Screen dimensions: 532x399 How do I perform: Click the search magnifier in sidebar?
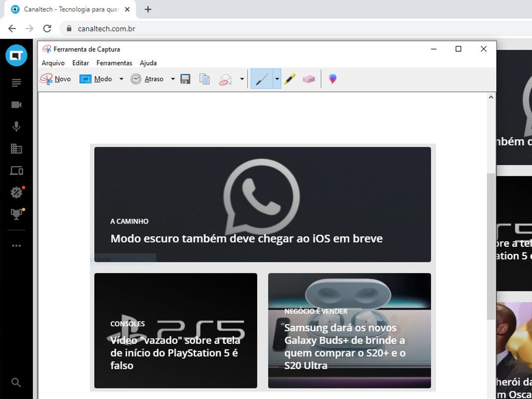[16, 382]
